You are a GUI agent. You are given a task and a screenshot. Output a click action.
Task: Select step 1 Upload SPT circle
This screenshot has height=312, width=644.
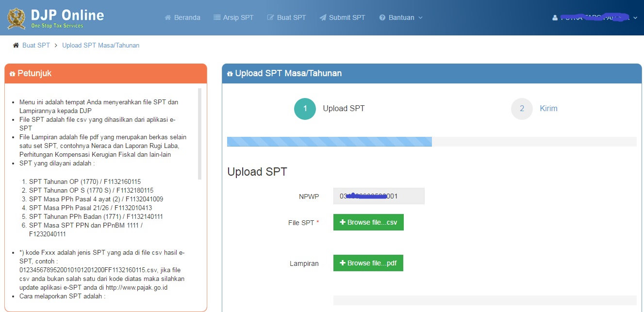pyautogui.click(x=305, y=109)
